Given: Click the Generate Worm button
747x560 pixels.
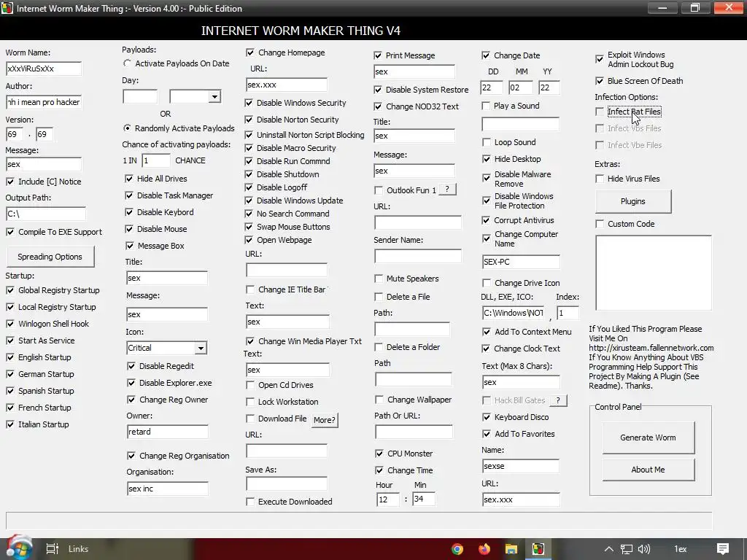Looking at the screenshot, I should click(648, 437).
